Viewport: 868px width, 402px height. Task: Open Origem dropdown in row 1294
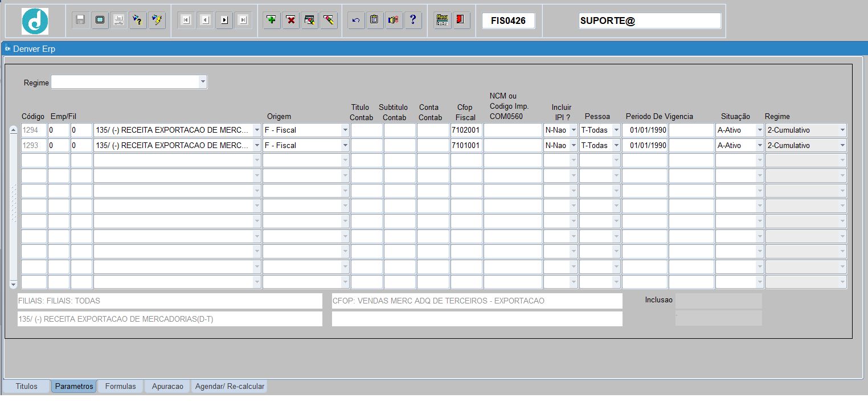(x=345, y=130)
